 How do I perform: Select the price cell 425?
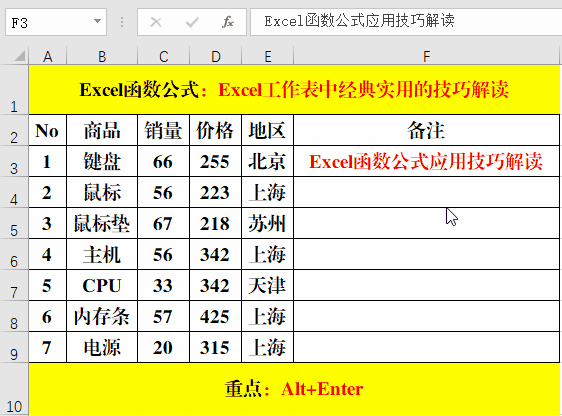pos(215,316)
